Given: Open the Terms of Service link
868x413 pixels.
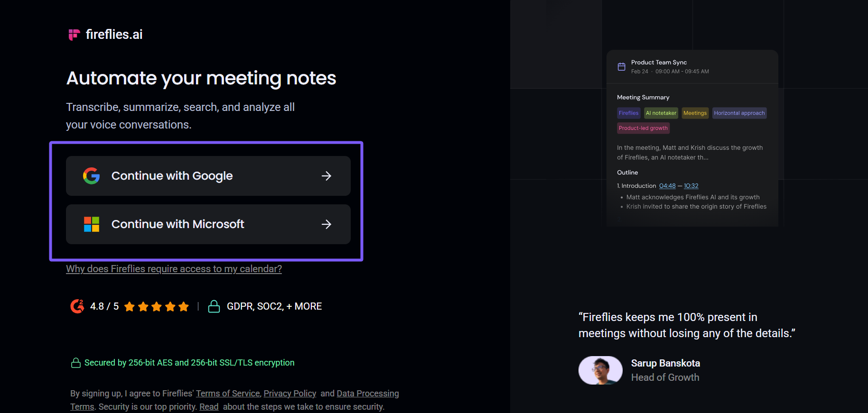Looking at the screenshot, I should pyautogui.click(x=228, y=394).
